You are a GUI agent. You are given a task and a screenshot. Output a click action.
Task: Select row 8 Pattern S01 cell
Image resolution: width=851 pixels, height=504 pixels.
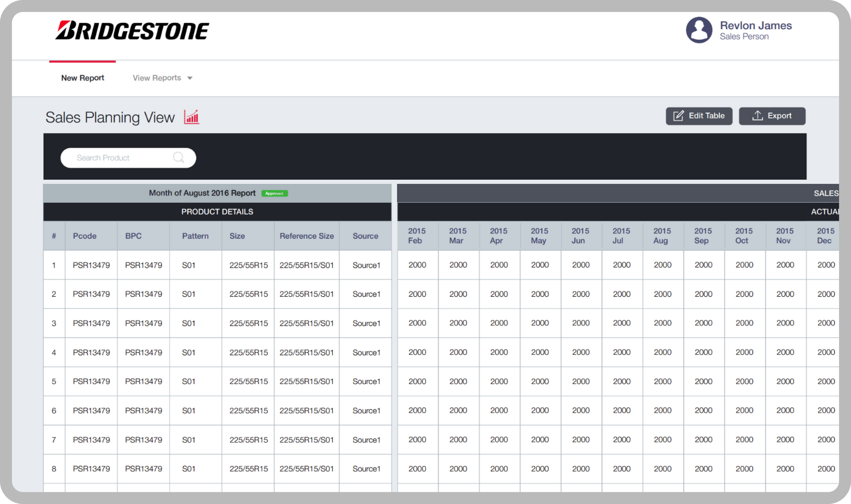pos(195,469)
